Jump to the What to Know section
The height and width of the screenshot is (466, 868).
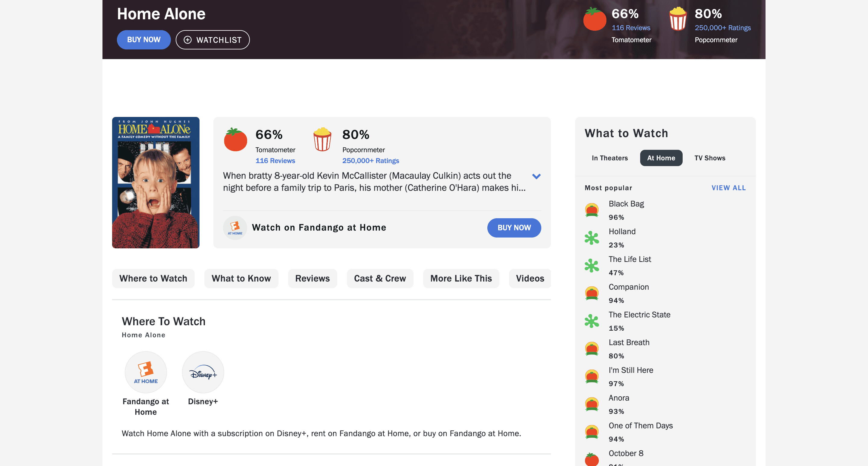[241, 278]
